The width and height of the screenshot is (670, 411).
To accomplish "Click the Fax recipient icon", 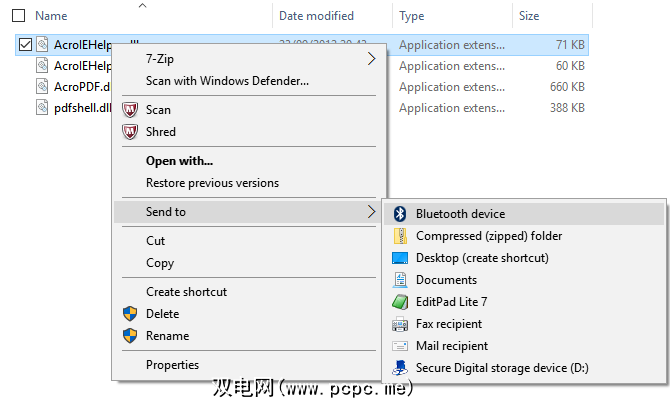I will (x=400, y=324).
